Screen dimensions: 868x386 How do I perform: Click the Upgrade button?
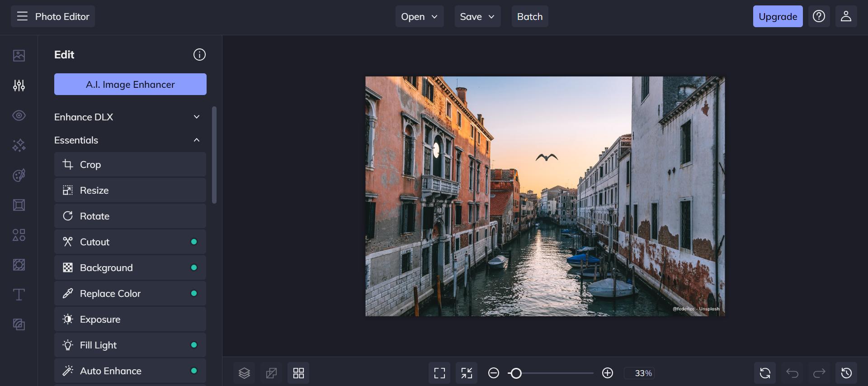point(778,17)
